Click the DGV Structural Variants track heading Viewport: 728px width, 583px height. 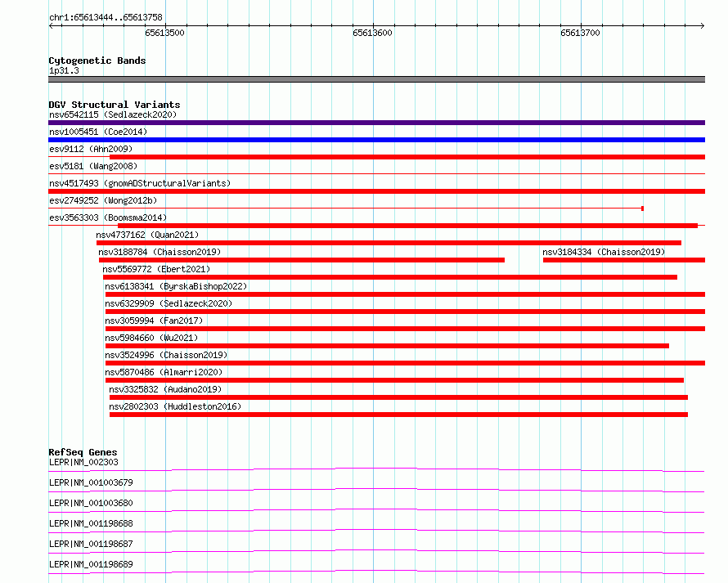tap(115, 105)
